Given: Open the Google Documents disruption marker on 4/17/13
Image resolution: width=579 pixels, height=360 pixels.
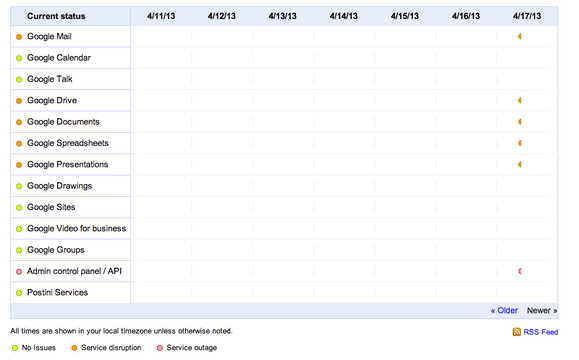Looking at the screenshot, I should click(520, 121).
